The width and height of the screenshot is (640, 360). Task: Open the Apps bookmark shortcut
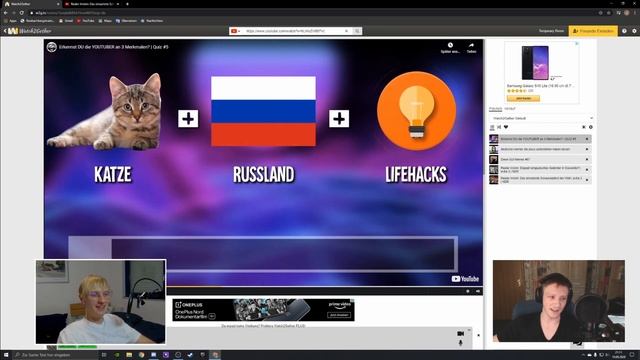[11, 21]
